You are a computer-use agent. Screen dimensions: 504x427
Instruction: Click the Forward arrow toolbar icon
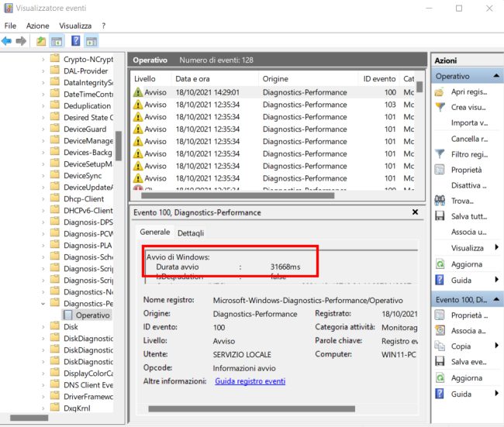(21, 41)
